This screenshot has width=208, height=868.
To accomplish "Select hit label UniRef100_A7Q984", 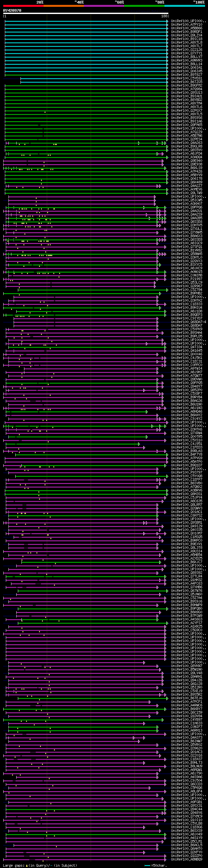I will (187, 89).
